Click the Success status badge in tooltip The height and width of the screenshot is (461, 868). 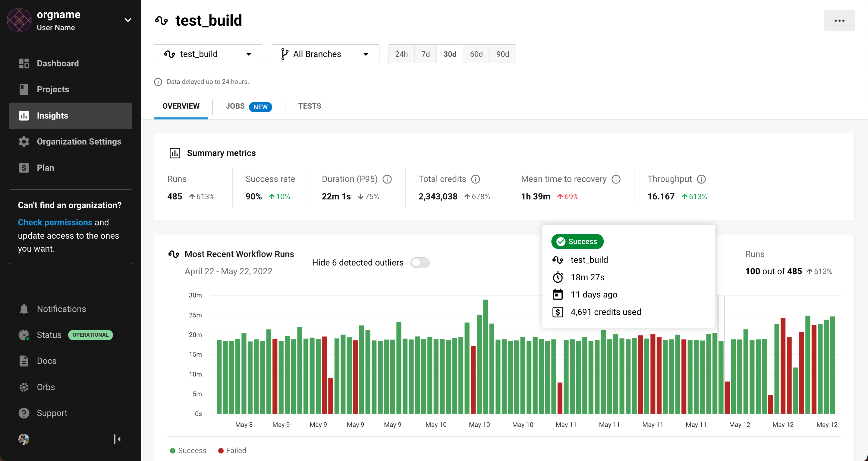[577, 241]
